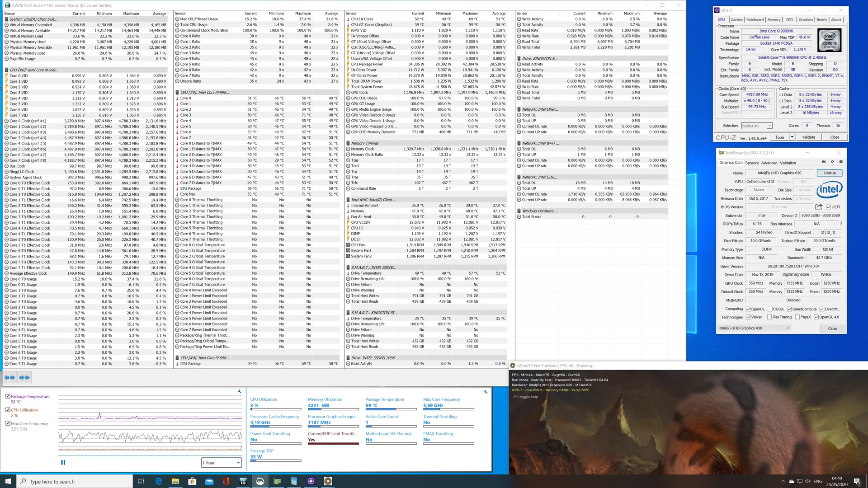
Task: Toggle OpenCL checkbox in GPU-Z
Action: pyautogui.click(x=748, y=309)
